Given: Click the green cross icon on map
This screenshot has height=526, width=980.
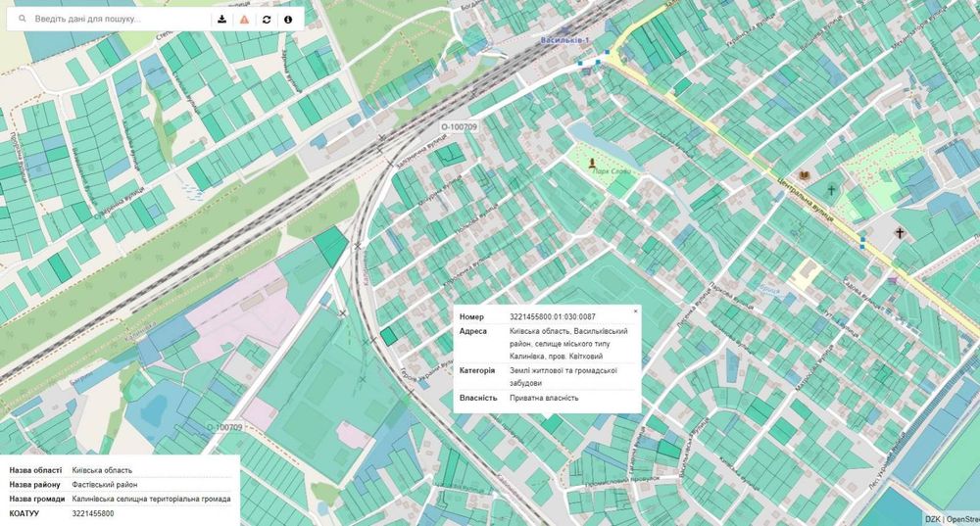Looking at the screenshot, I should 831,190.
